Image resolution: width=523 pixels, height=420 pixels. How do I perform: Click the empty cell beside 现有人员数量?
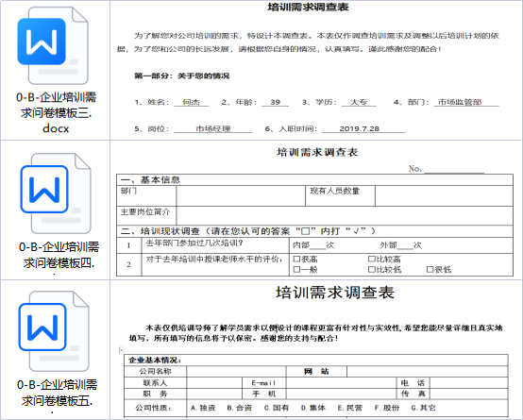[444, 195]
